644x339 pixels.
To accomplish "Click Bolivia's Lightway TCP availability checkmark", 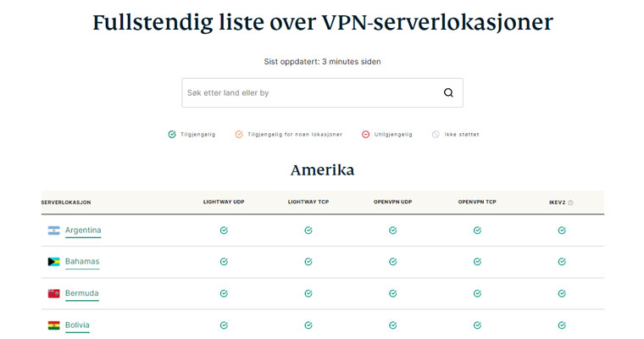I will coord(308,325).
